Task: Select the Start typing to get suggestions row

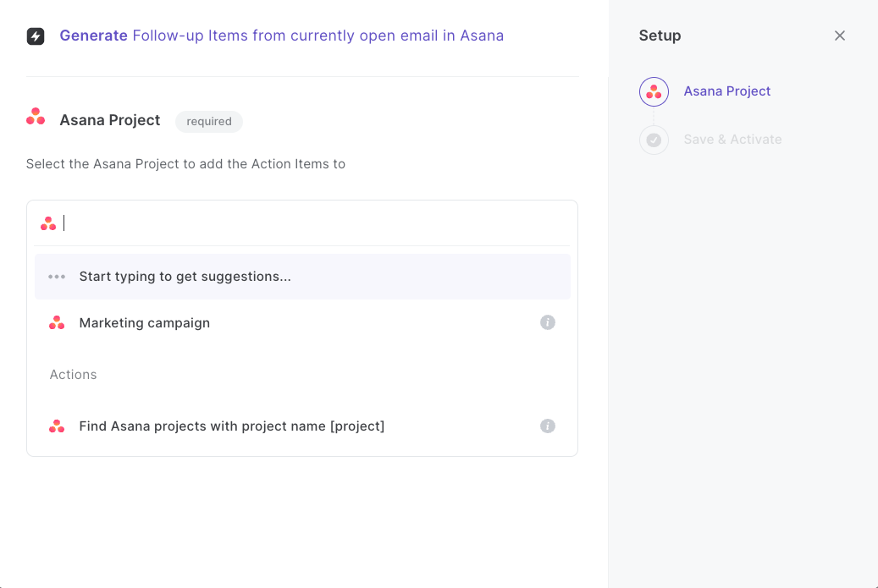Action: click(302, 277)
